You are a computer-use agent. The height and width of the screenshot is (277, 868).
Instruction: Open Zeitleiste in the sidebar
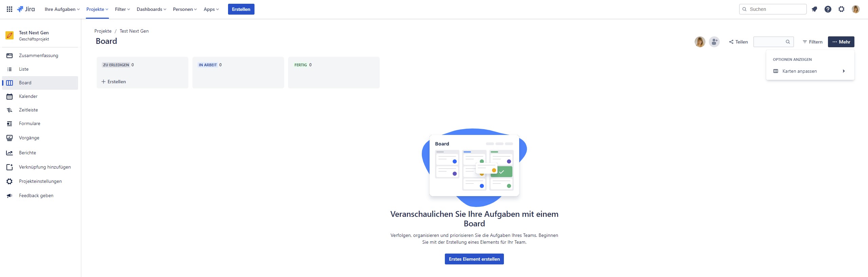pos(40,110)
